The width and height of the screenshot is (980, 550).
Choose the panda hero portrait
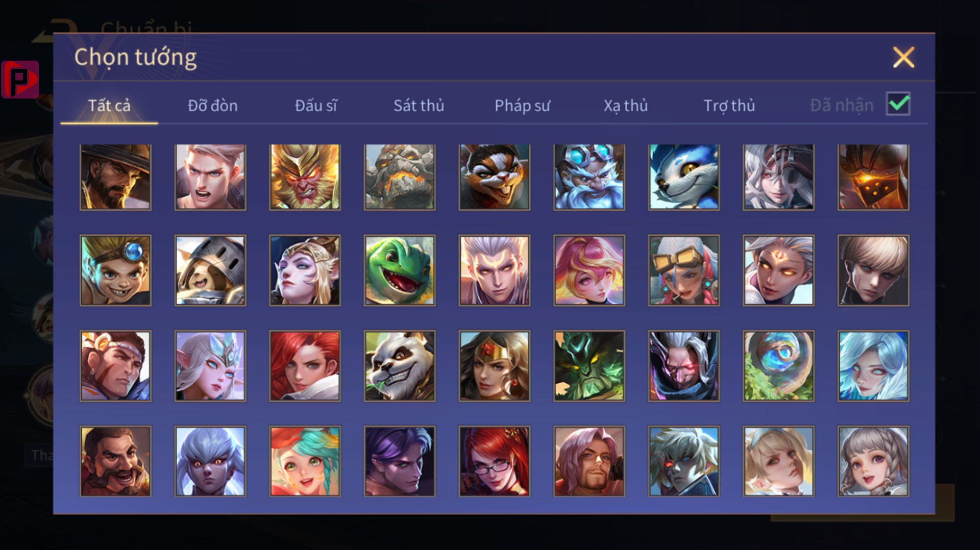click(x=400, y=366)
